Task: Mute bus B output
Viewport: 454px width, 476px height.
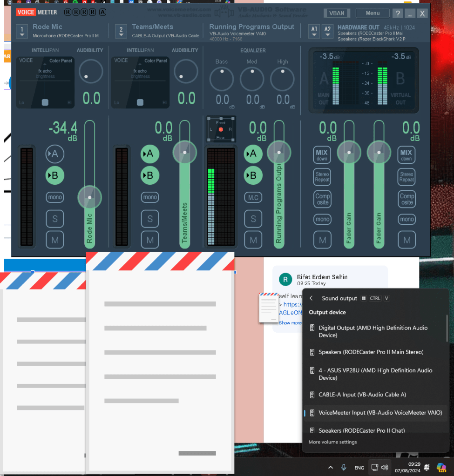Action: pos(407,240)
